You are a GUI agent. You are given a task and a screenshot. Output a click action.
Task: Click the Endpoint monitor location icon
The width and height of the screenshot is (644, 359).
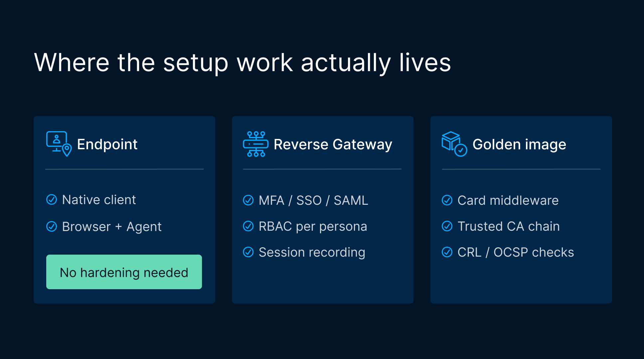point(59,144)
